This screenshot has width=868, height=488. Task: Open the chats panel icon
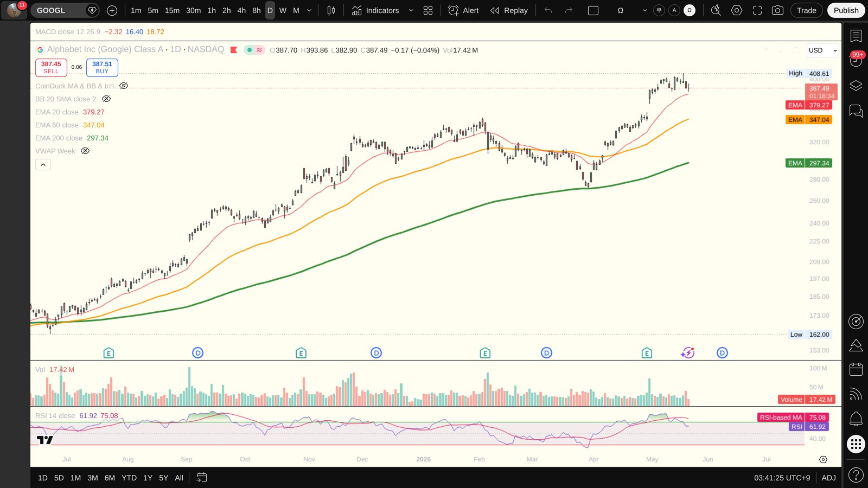click(856, 111)
